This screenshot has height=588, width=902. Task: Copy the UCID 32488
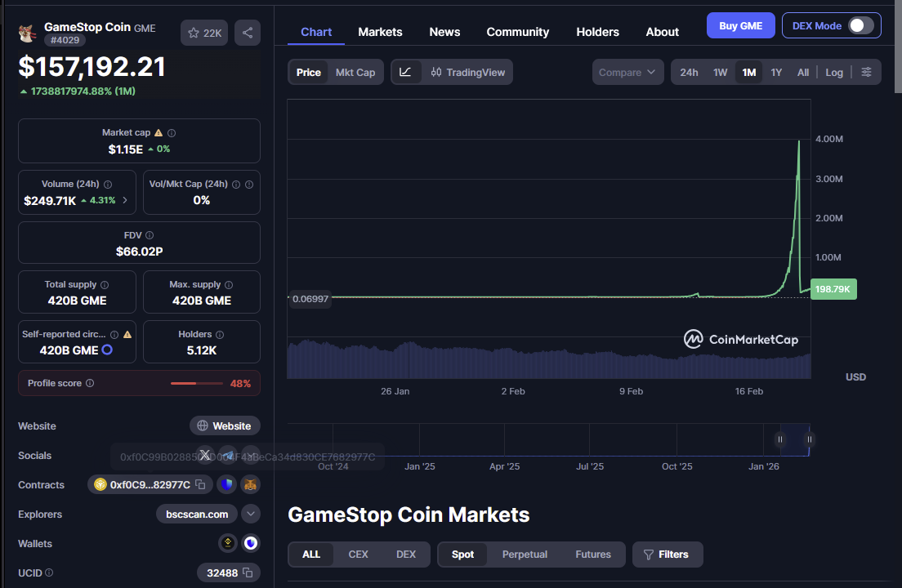tap(248, 572)
